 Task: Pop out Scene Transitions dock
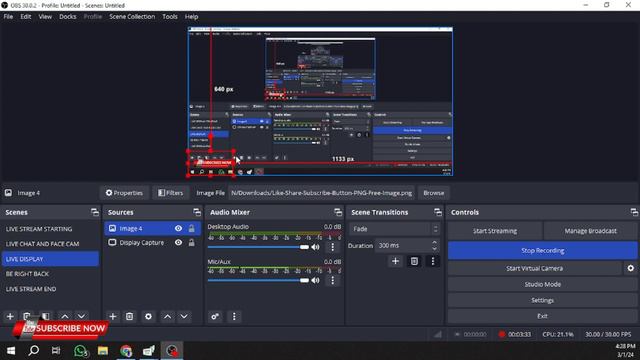pyautogui.click(x=438, y=212)
